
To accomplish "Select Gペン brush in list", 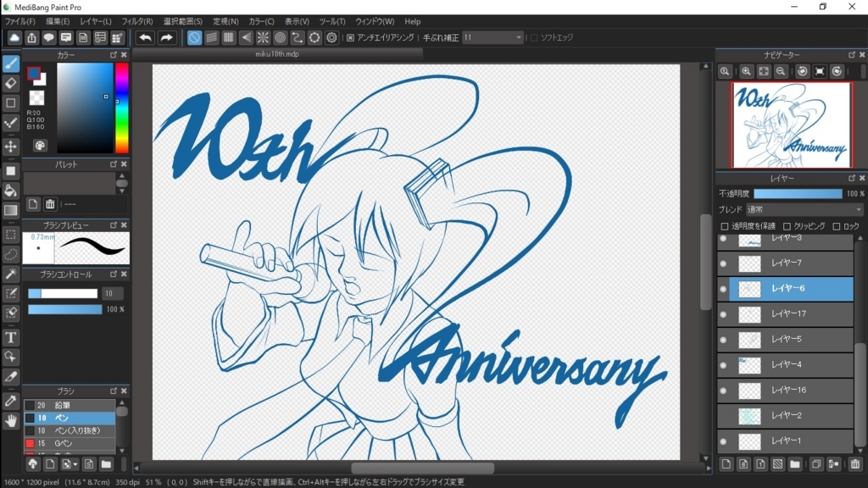I will coord(70,443).
